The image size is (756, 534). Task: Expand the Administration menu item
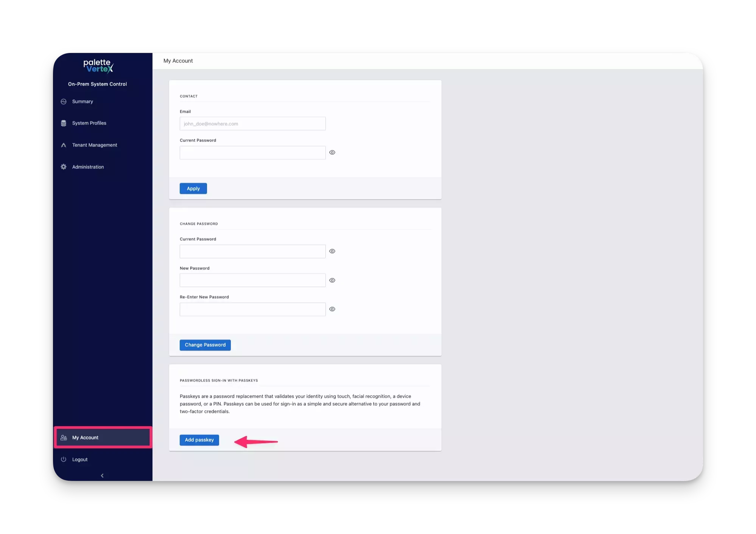point(88,167)
